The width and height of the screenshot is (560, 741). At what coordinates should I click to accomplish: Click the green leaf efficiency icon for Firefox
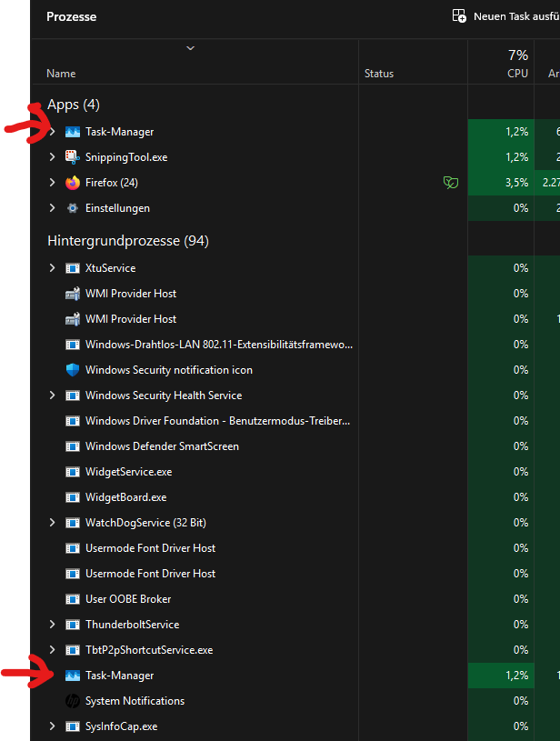pyautogui.click(x=451, y=183)
